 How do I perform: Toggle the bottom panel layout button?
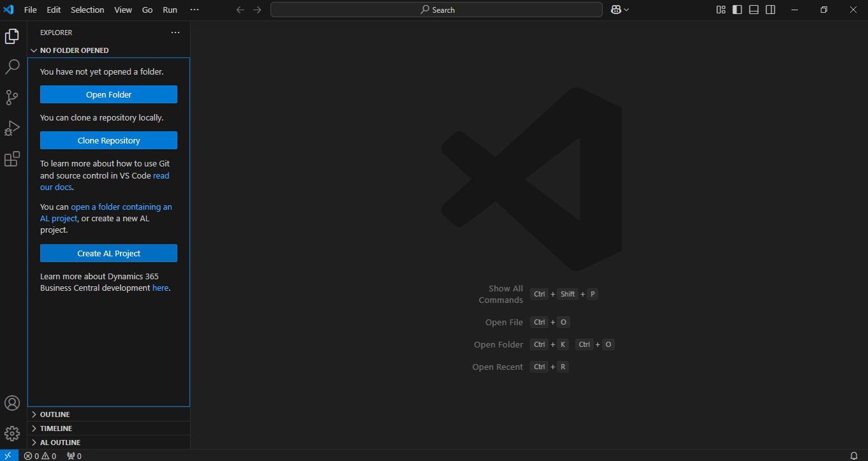pos(754,10)
